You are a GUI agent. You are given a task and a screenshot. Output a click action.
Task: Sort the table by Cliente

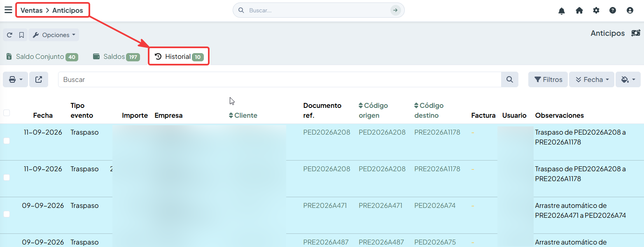(243, 116)
